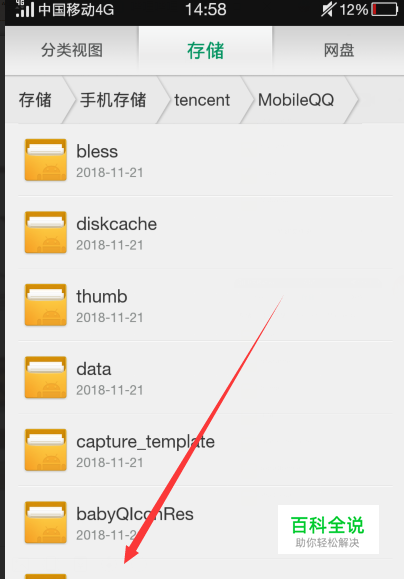Go to 存储 root in breadcrumb
The width and height of the screenshot is (404, 579).
pyautogui.click(x=35, y=100)
